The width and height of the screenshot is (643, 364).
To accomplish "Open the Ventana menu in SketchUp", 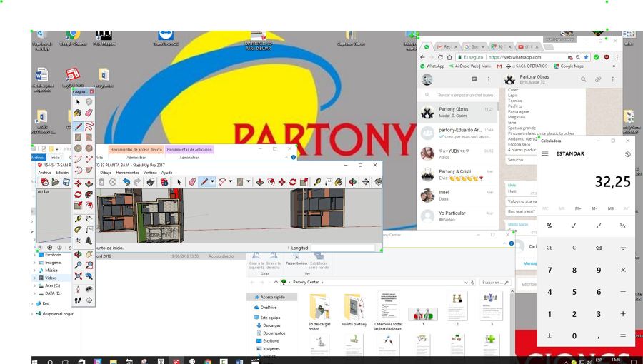I will point(150,173).
